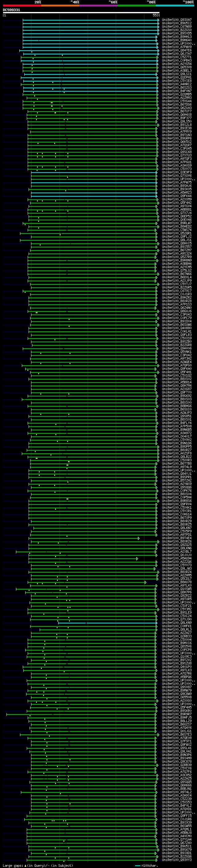Select hit label UniRef100_Q8LB22
This screenshot has height=868, width=197.
177,457
